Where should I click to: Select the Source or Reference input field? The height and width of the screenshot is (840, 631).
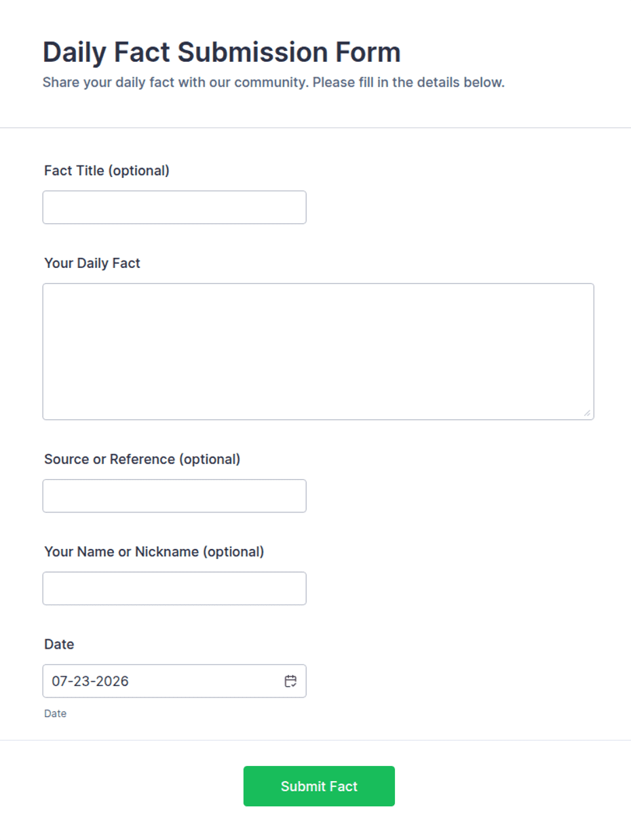174,496
